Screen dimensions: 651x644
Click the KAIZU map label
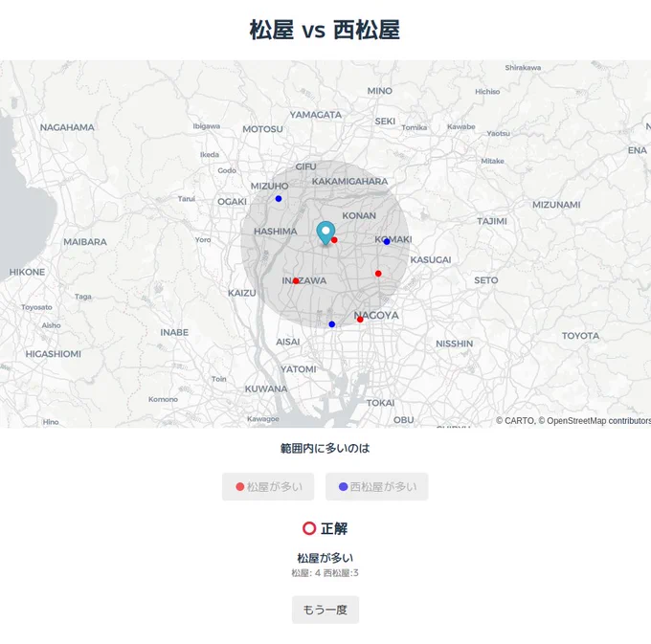point(242,293)
